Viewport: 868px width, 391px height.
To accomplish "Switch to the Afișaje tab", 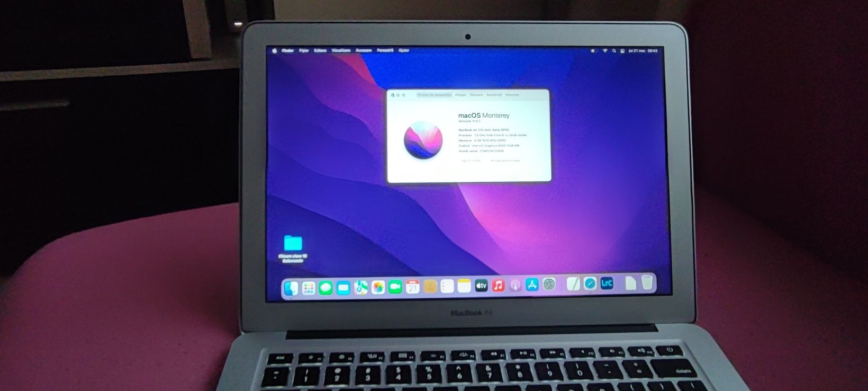I will click(x=460, y=95).
